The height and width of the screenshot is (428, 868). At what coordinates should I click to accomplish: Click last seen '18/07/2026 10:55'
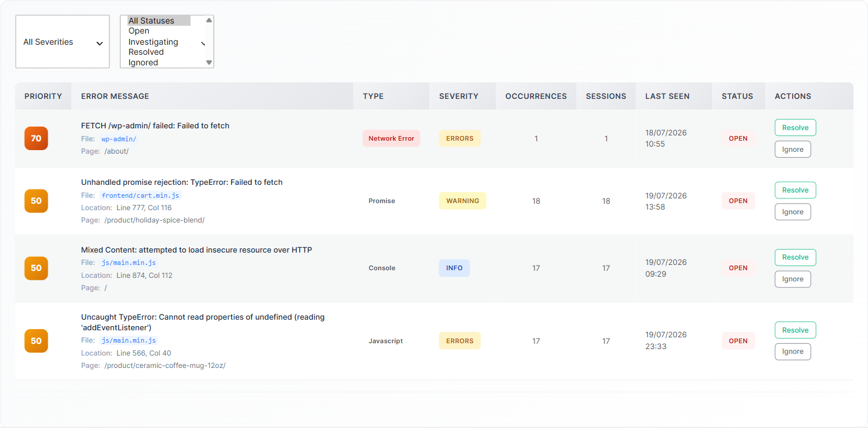[x=666, y=138]
